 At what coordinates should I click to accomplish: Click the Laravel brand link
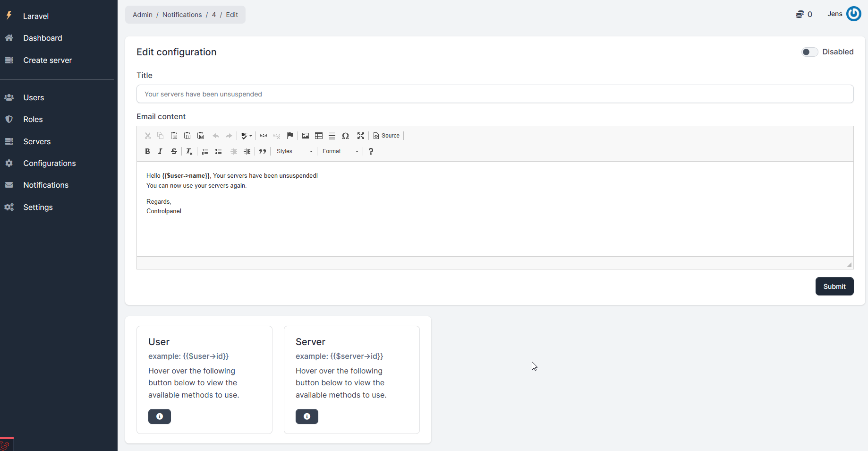pos(36,16)
